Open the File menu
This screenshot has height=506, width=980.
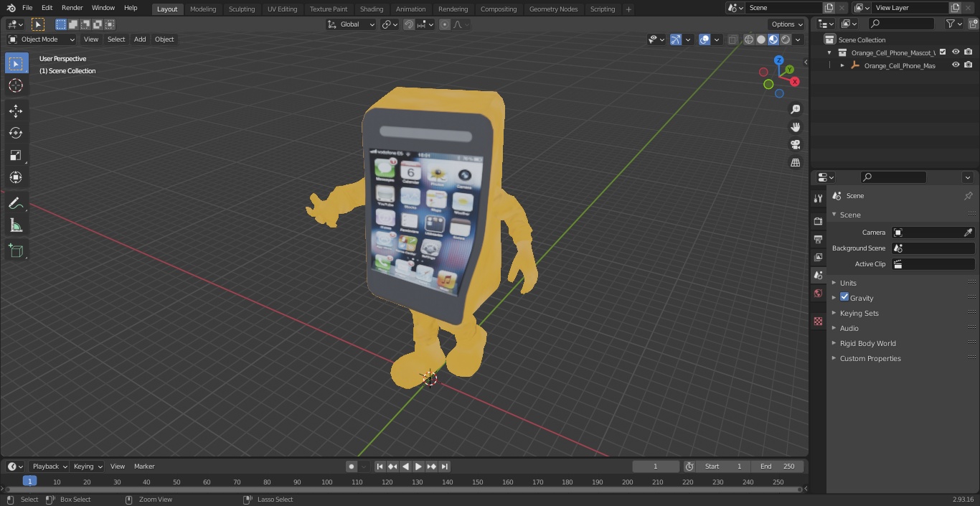point(27,8)
